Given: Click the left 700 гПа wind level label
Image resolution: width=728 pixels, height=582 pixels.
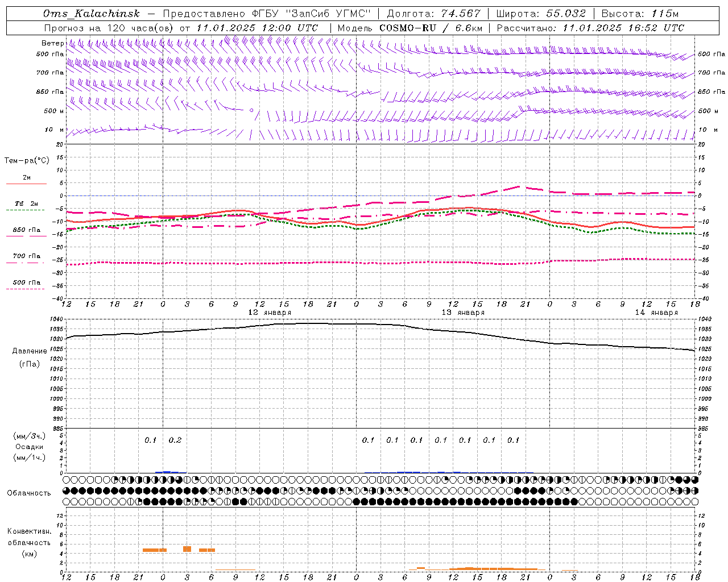Looking at the screenshot, I should point(50,73).
